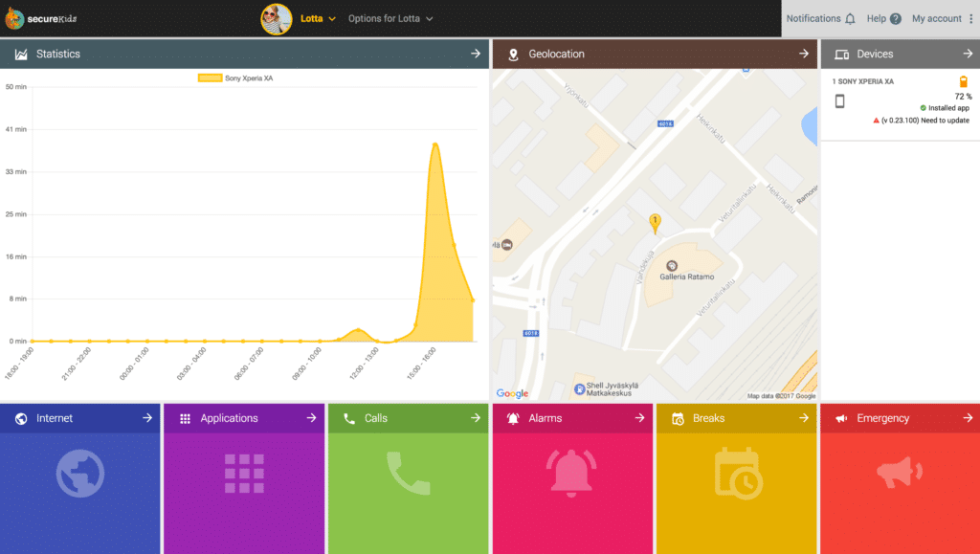Click the phone device icon
This screenshot has width=980, height=554.
click(x=840, y=101)
